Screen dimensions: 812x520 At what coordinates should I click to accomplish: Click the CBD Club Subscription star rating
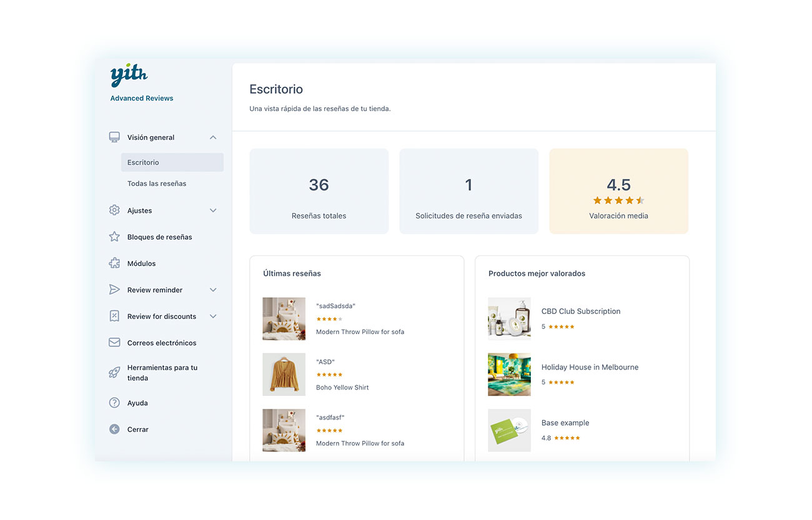[x=561, y=326]
